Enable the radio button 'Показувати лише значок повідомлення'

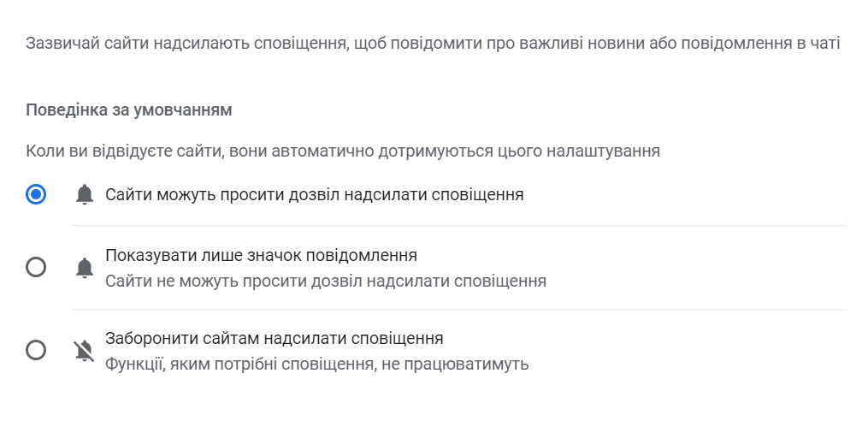(x=36, y=267)
